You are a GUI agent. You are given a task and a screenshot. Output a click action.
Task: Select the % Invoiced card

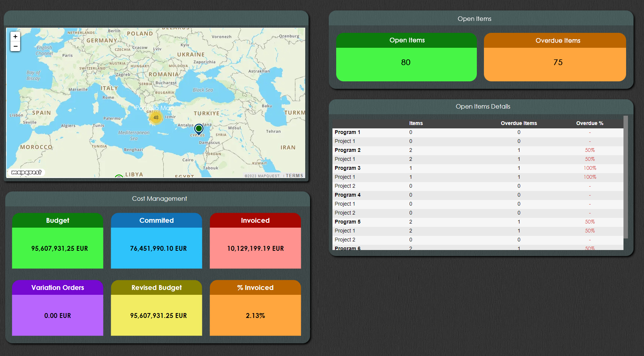tap(255, 308)
